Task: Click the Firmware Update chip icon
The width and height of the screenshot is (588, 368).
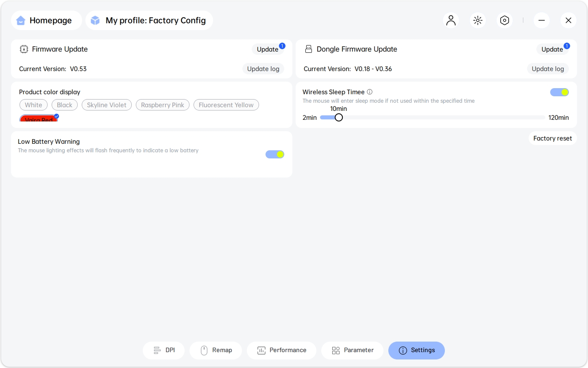Action: click(x=24, y=49)
